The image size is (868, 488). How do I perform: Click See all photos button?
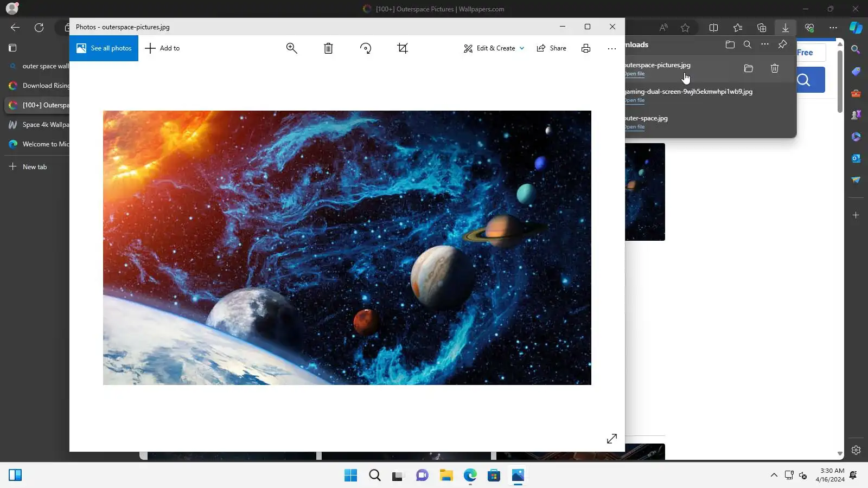click(104, 48)
